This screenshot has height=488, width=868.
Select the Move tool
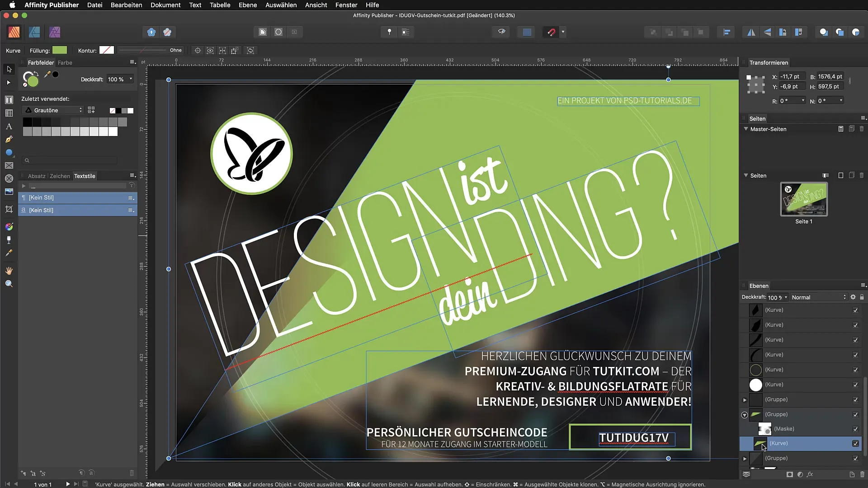pyautogui.click(x=9, y=69)
